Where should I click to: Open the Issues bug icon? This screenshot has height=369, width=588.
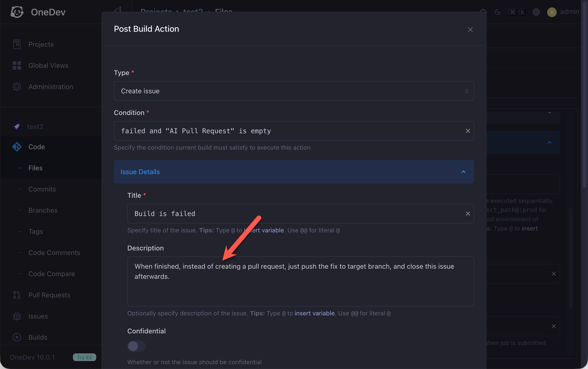(17, 316)
